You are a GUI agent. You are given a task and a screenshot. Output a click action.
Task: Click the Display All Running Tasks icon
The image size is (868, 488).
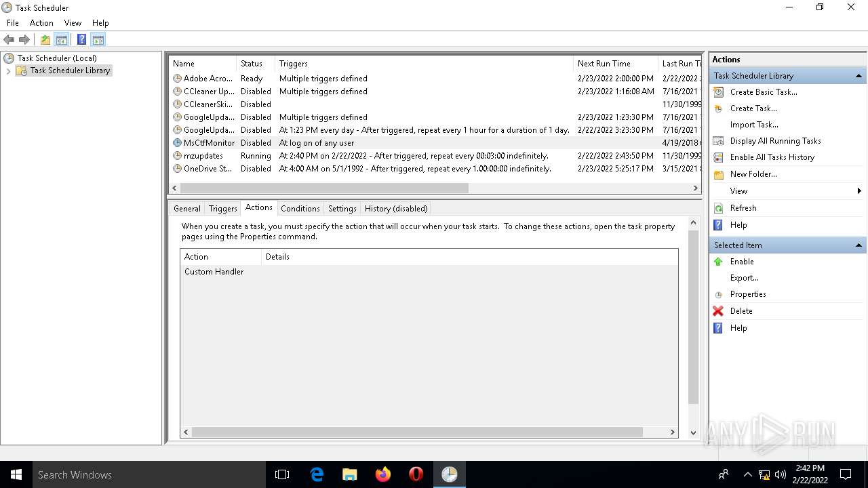(719, 141)
